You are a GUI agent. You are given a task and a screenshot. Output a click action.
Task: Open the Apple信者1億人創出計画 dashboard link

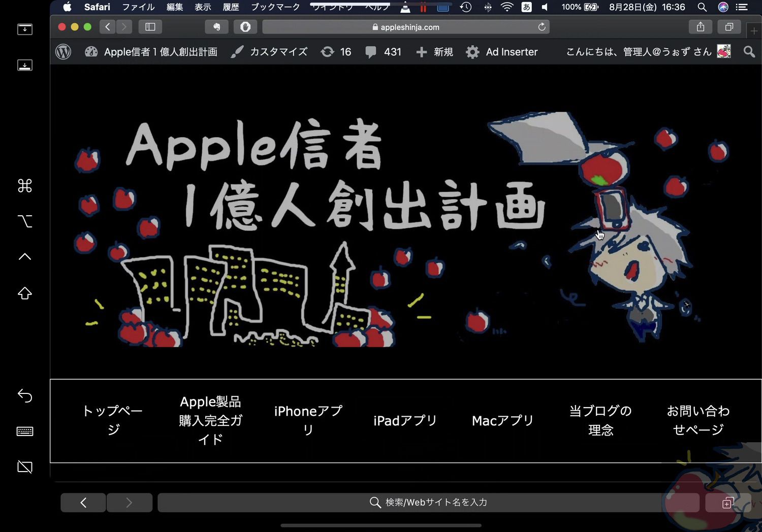click(x=151, y=52)
